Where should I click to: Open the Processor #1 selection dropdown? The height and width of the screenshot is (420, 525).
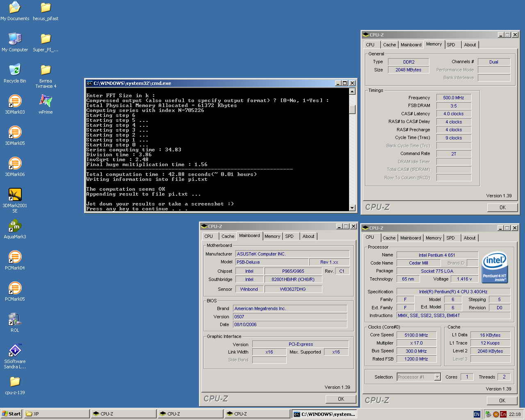pyautogui.click(x=437, y=377)
